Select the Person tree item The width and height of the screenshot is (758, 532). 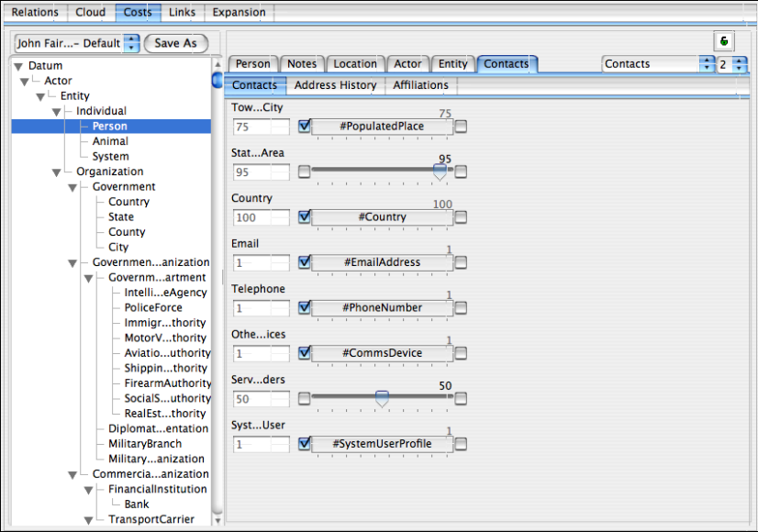click(x=111, y=127)
